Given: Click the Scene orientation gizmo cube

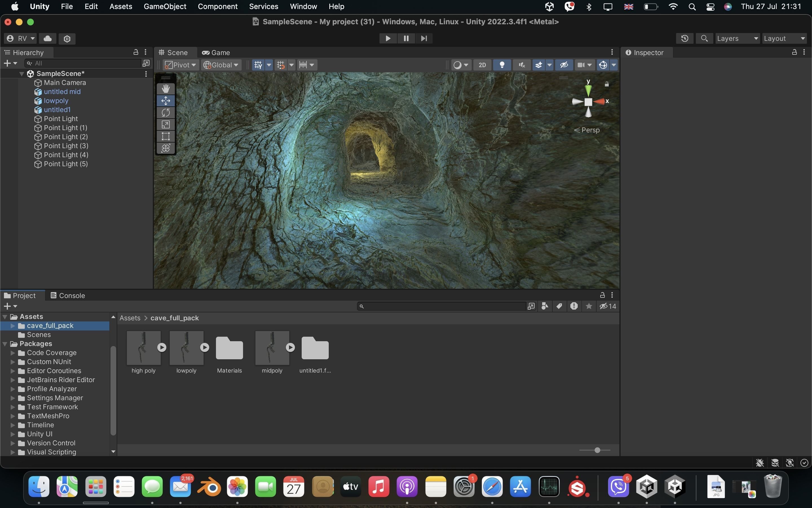Looking at the screenshot, I should point(588,102).
